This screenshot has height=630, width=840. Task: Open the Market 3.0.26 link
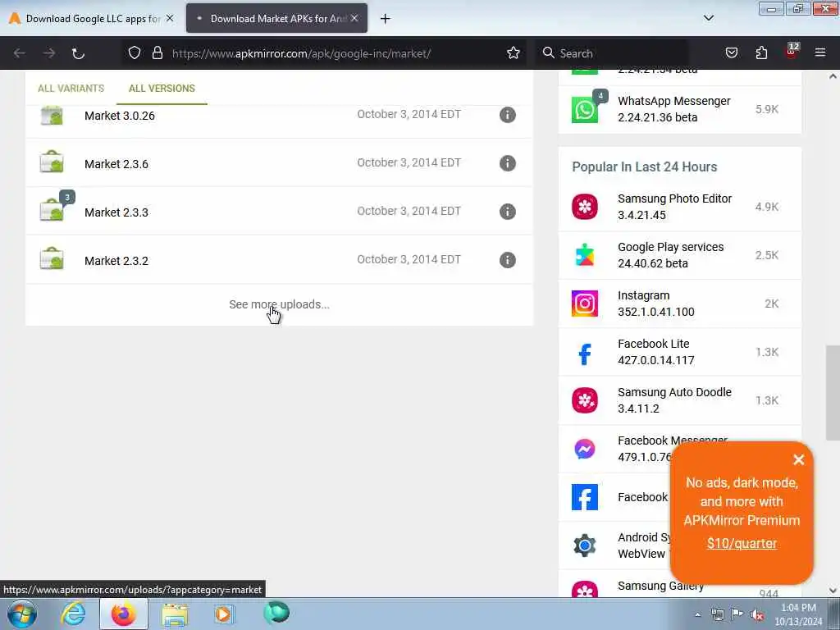pos(120,116)
